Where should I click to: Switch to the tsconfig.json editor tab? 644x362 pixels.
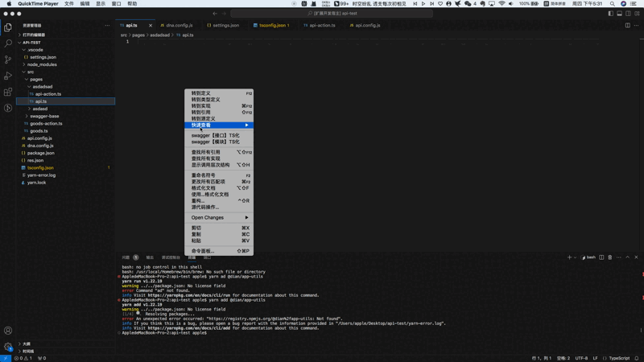pos(272,26)
